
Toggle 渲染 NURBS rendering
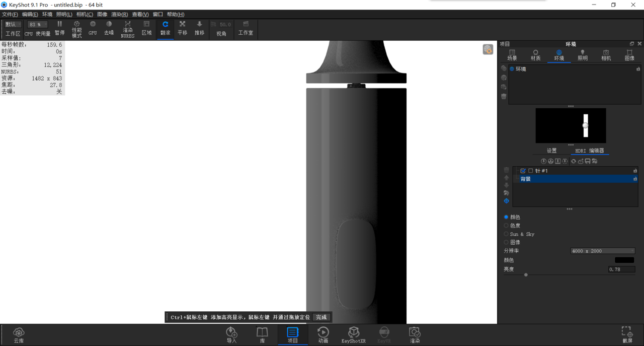[x=127, y=29]
